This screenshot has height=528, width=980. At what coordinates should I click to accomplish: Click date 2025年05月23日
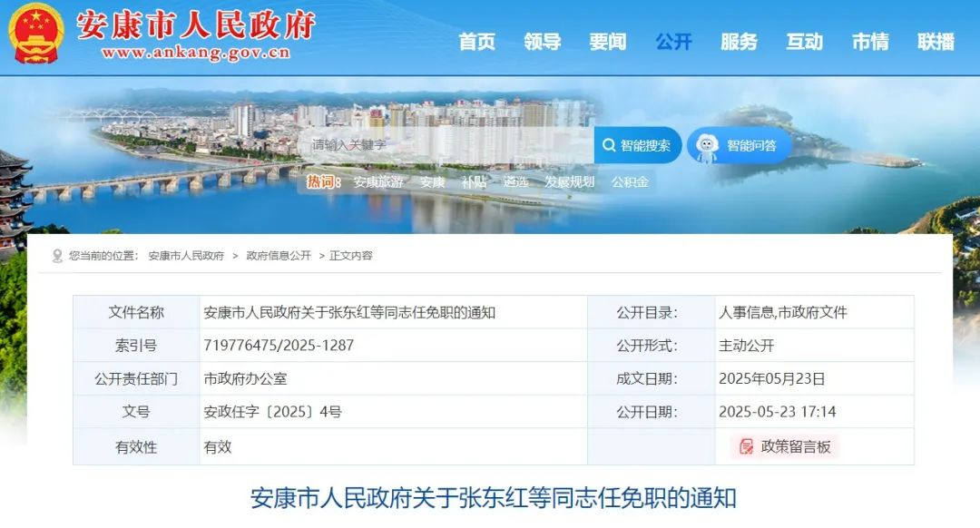tap(772, 378)
